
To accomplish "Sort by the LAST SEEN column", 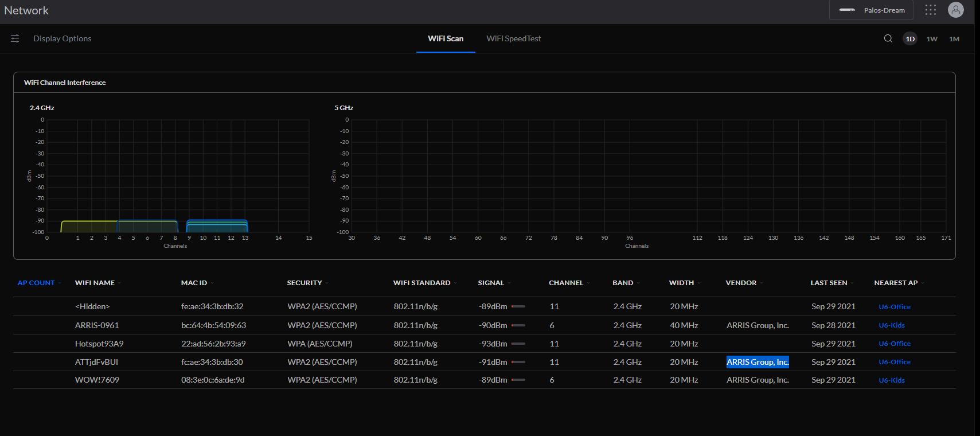I will (829, 283).
